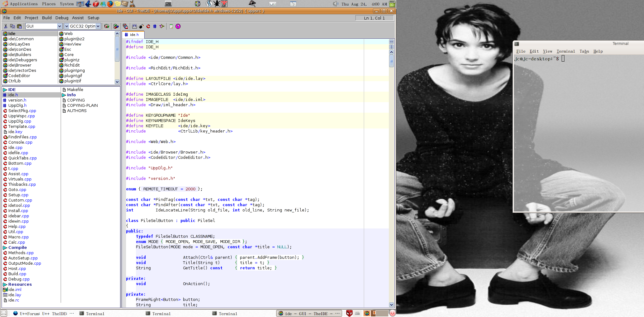Screen dimensions: 644x317
Task: Click the Paste clipboard toolbar icon
Action: [19, 26]
